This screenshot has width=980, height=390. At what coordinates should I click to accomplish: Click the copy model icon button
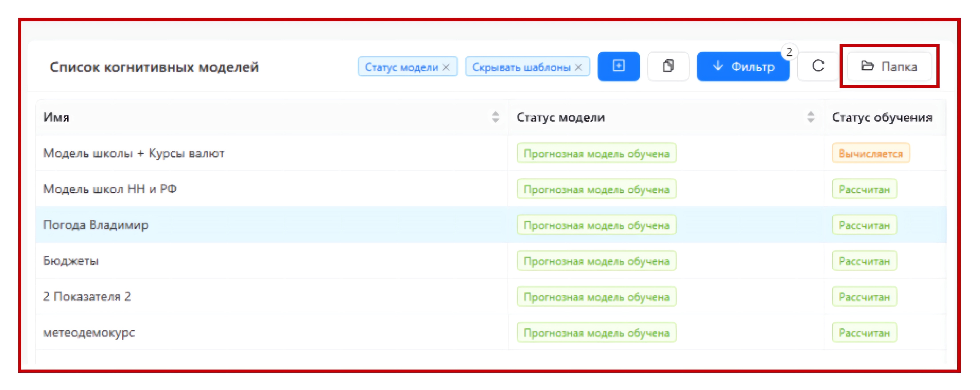pos(668,66)
